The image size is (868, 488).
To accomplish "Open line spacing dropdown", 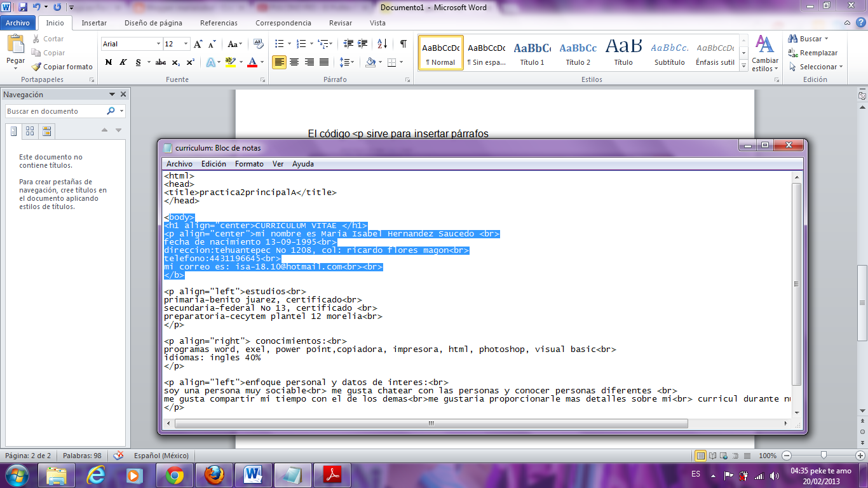I will 346,62.
